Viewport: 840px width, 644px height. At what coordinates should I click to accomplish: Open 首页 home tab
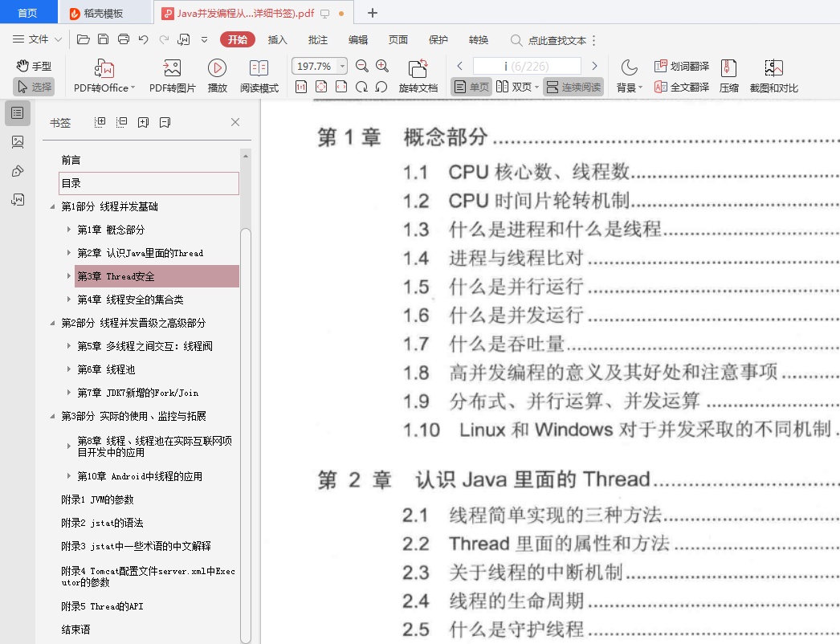(28, 13)
